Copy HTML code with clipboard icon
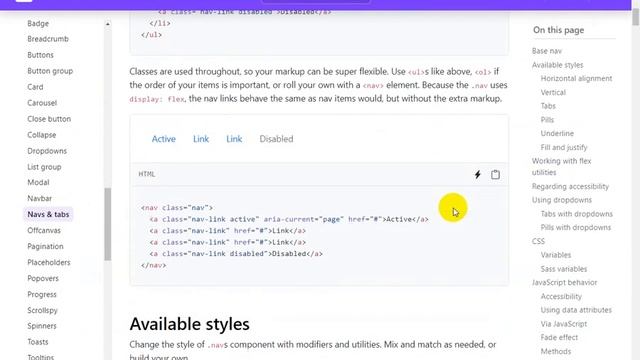The image size is (640, 360). click(x=495, y=175)
